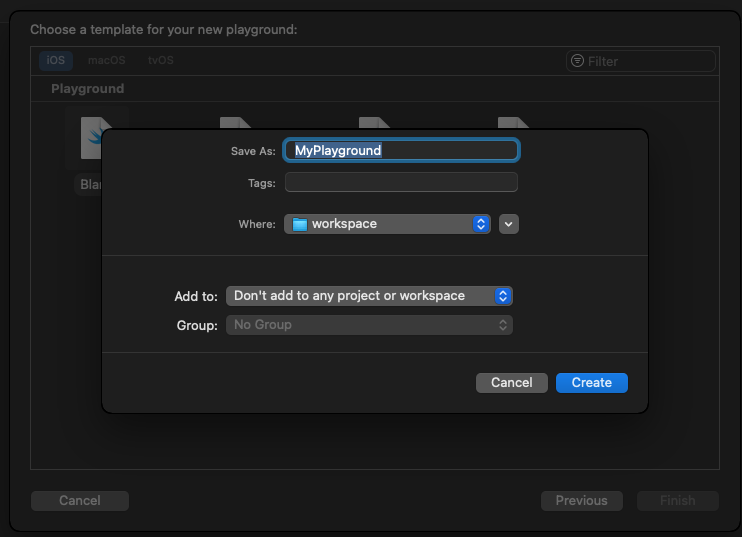Select the fourth playground template icon
The image size is (742, 537).
click(x=512, y=122)
